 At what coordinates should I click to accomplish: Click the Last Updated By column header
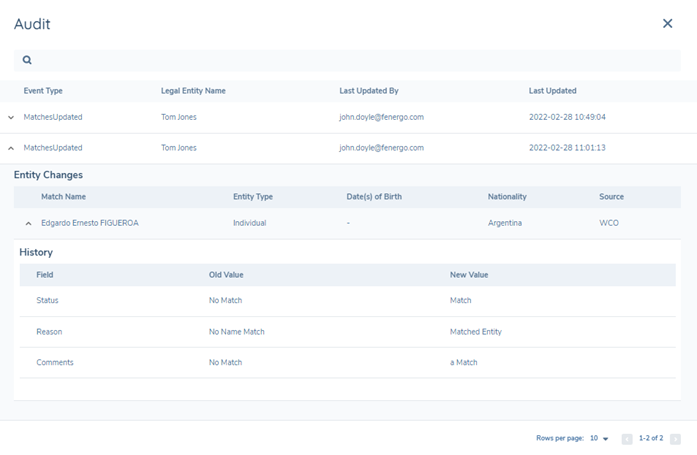[369, 91]
